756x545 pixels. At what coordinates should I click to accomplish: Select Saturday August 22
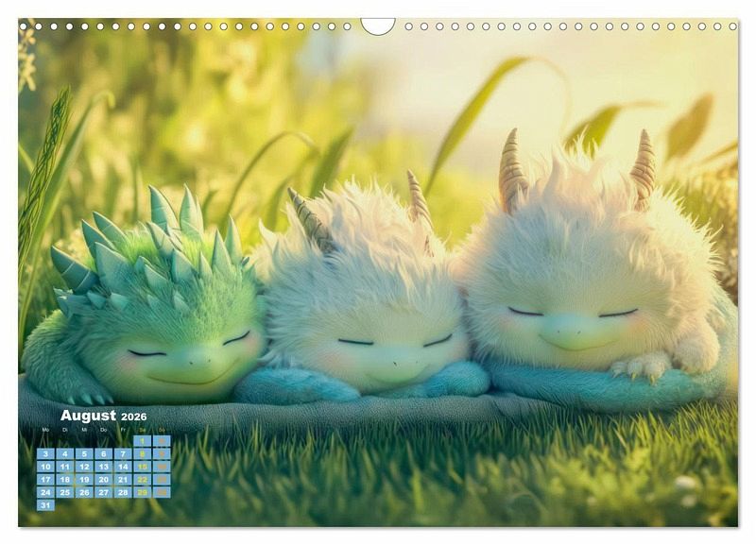pos(142,480)
